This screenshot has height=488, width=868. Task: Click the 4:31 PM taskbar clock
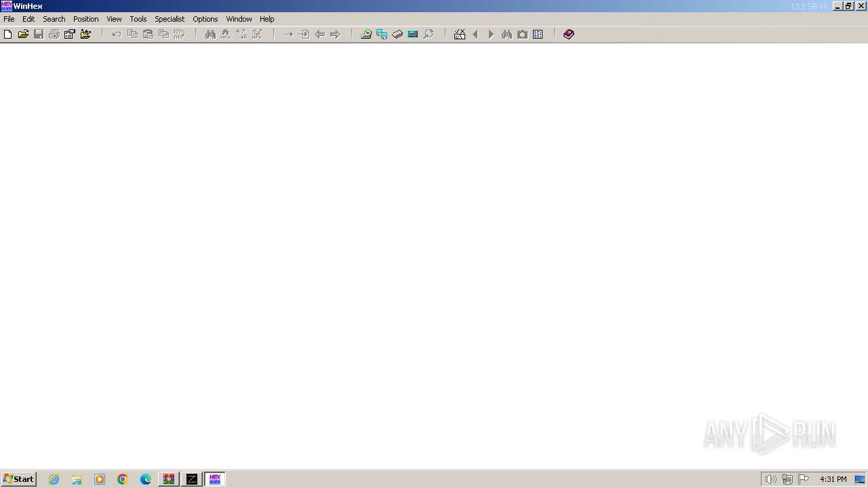(833, 479)
